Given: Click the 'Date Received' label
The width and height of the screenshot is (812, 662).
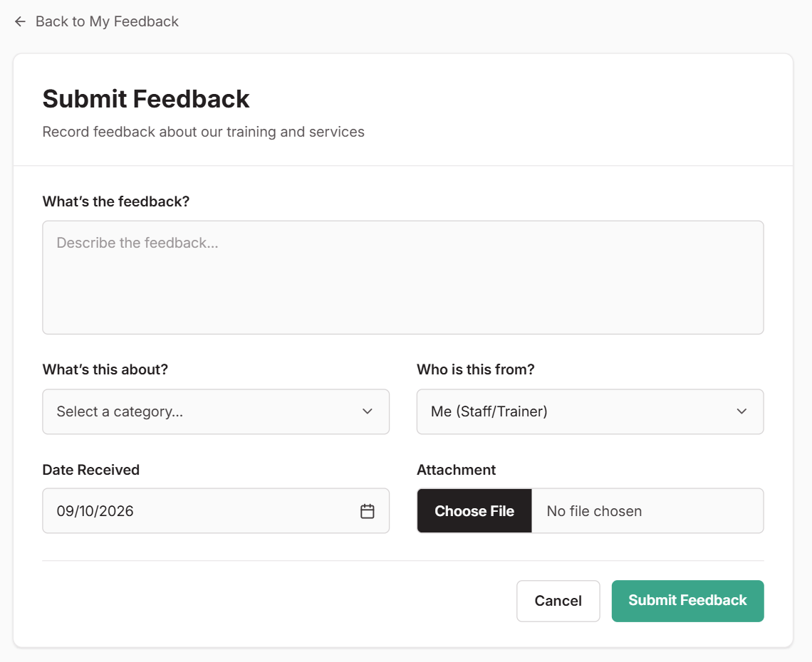Looking at the screenshot, I should [91, 470].
